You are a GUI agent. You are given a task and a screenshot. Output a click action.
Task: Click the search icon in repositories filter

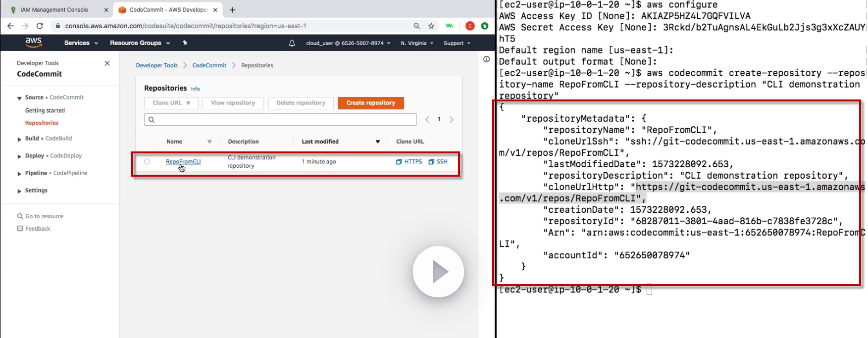(152, 119)
